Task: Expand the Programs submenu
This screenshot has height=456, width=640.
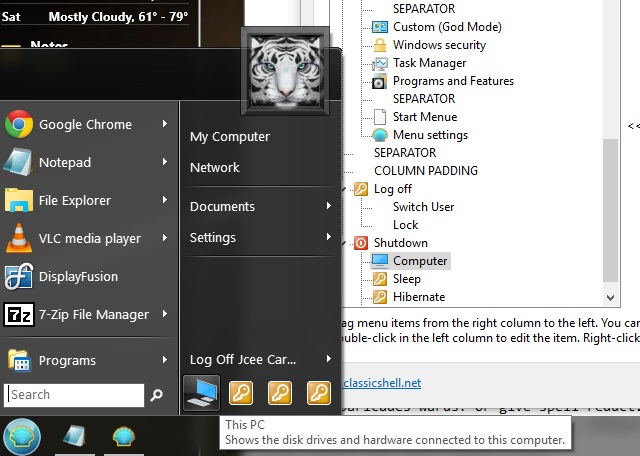Action: click(x=67, y=361)
